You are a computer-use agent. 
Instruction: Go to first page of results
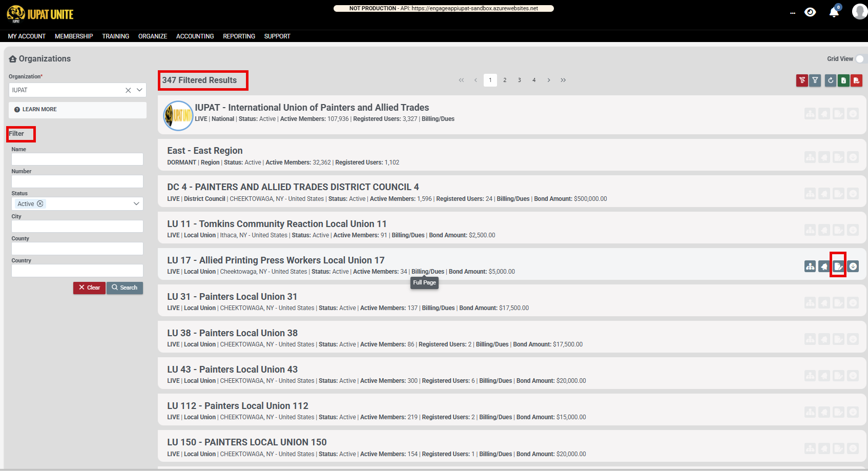(x=461, y=80)
